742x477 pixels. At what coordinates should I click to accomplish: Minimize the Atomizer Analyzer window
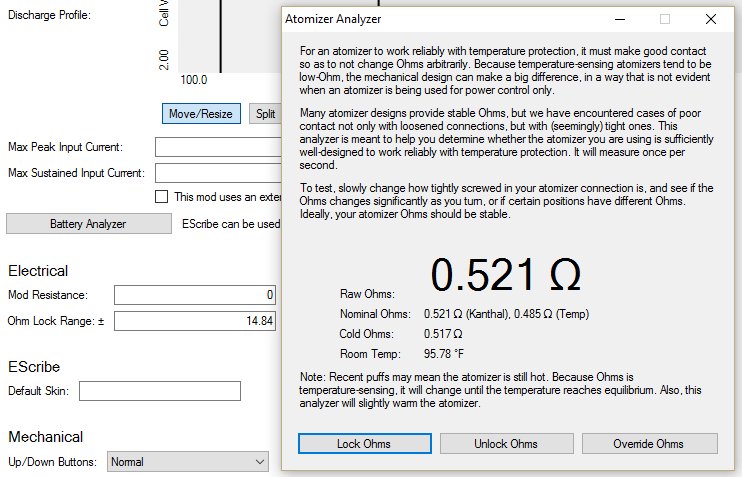[x=618, y=19]
